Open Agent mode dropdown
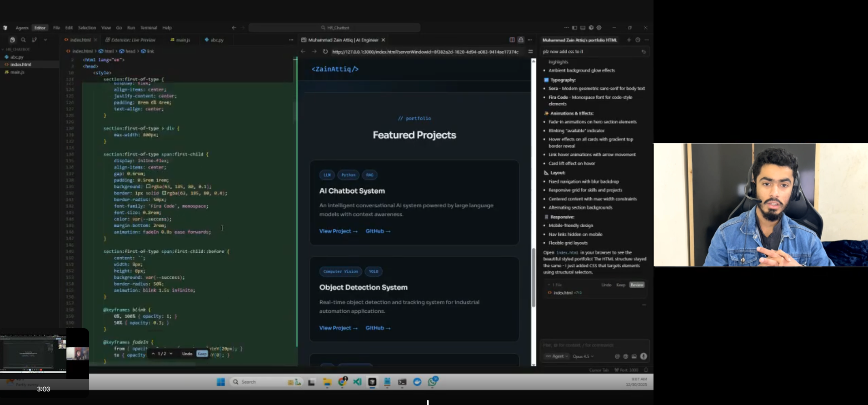Viewport: 868px width, 405px height. tap(557, 356)
